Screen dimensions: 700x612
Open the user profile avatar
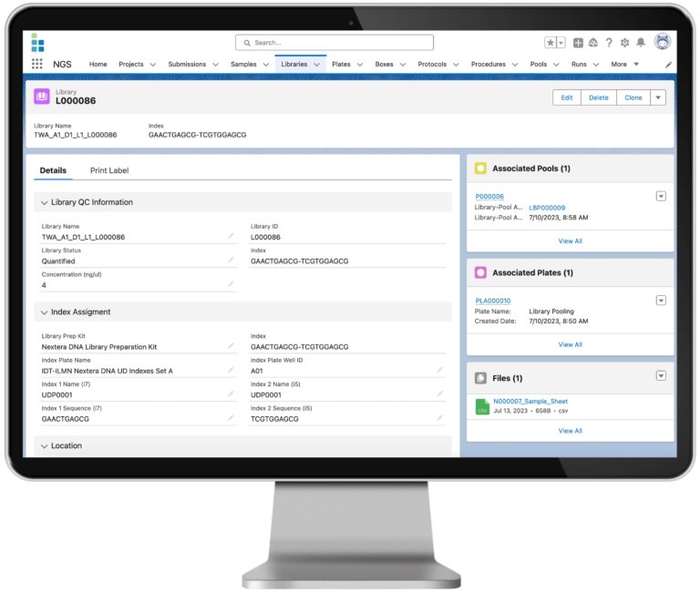click(663, 42)
